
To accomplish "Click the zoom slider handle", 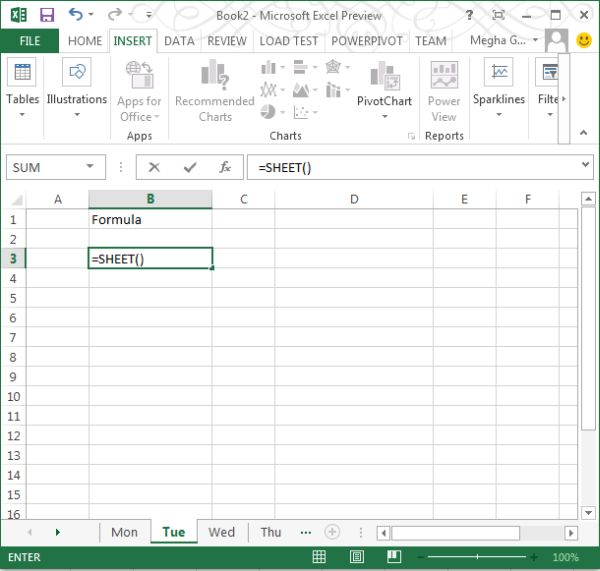I will (477, 557).
